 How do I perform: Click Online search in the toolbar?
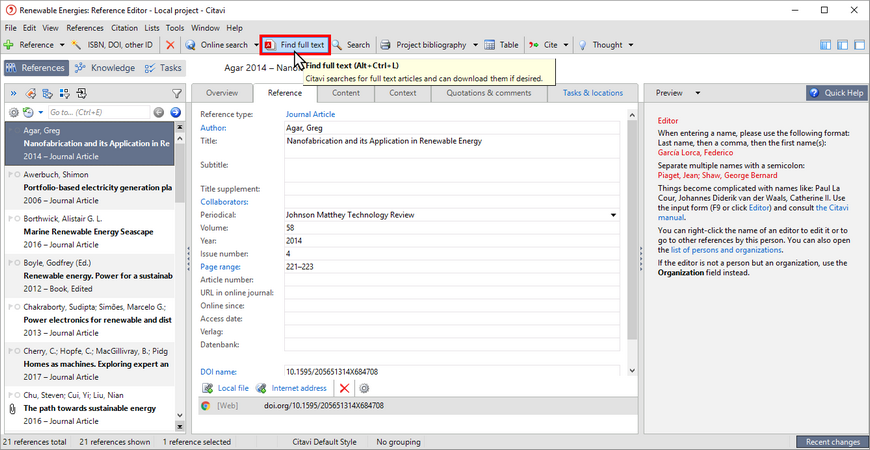(x=217, y=45)
